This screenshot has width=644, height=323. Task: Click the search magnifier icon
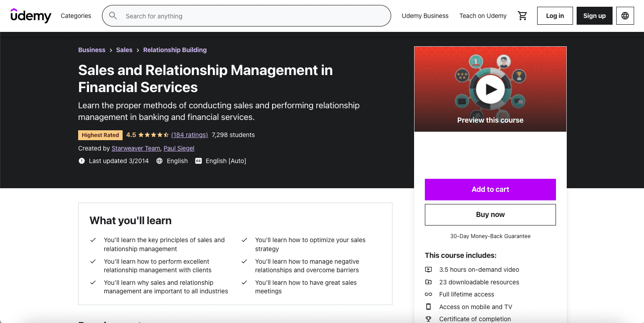click(113, 15)
